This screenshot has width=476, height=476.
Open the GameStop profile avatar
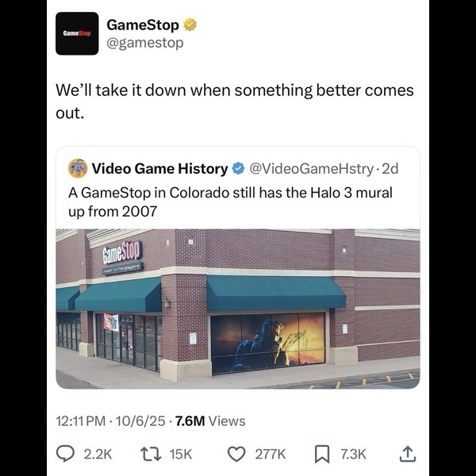tap(77, 33)
